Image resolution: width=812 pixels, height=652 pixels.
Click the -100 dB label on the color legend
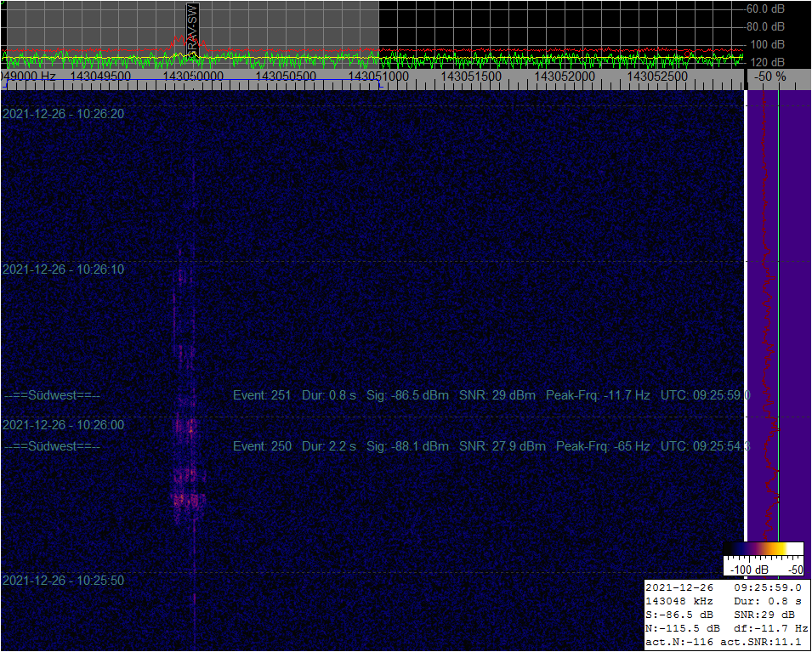[749, 570]
